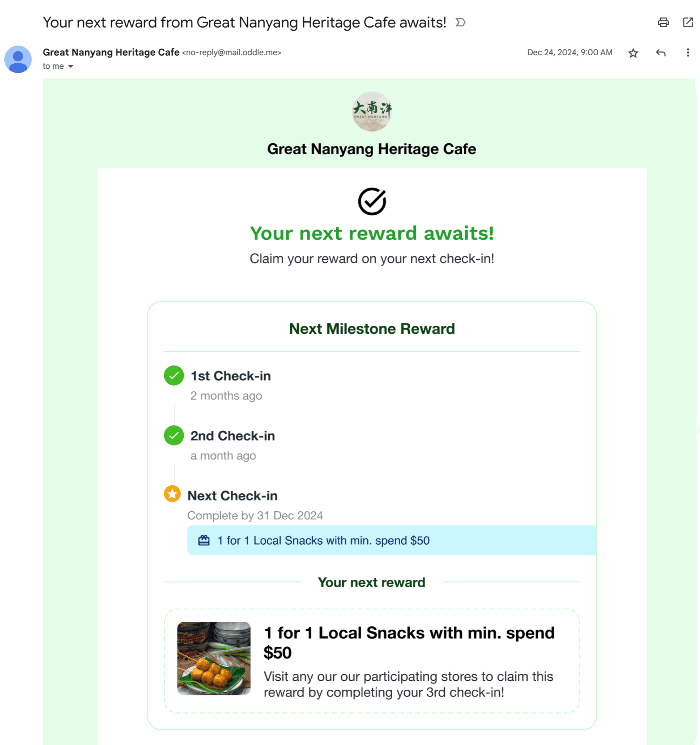Print this email using the printer icon

click(x=663, y=22)
